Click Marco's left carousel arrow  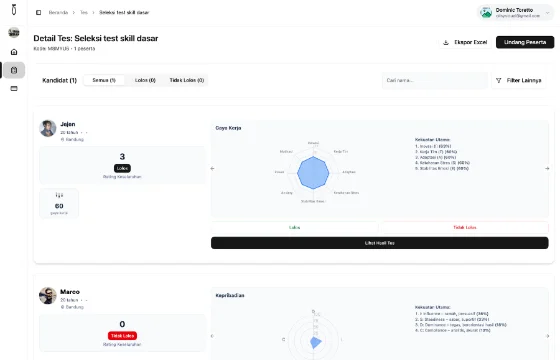212,336
